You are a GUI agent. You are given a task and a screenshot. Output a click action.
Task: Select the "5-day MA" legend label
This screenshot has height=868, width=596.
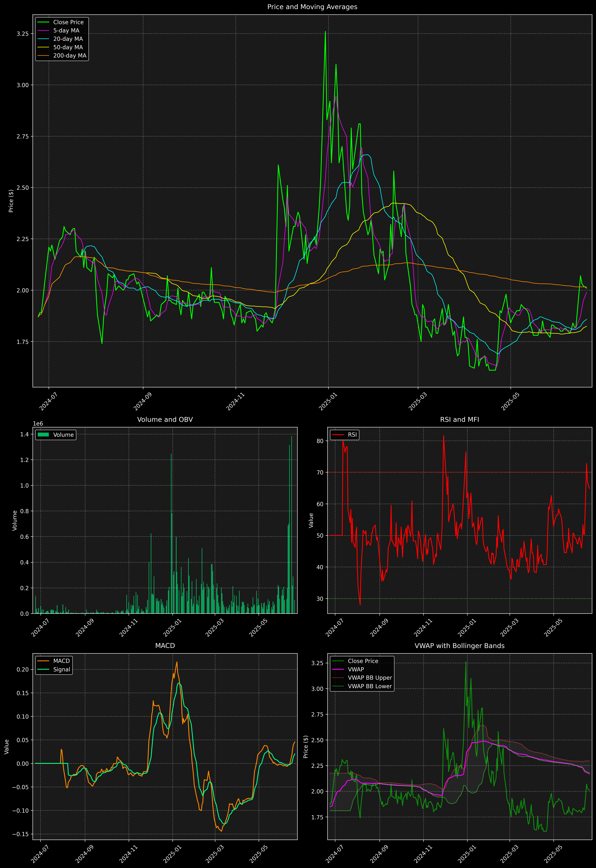66,31
